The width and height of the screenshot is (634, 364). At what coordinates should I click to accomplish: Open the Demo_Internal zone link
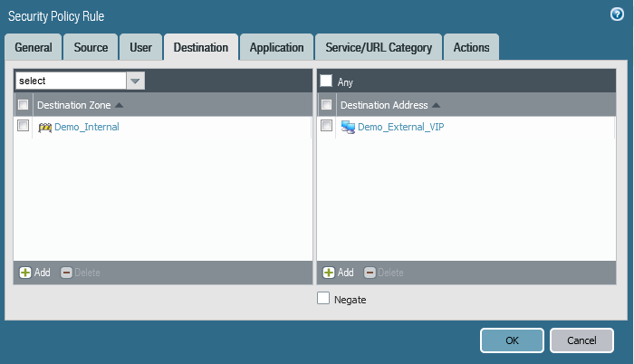(x=87, y=127)
